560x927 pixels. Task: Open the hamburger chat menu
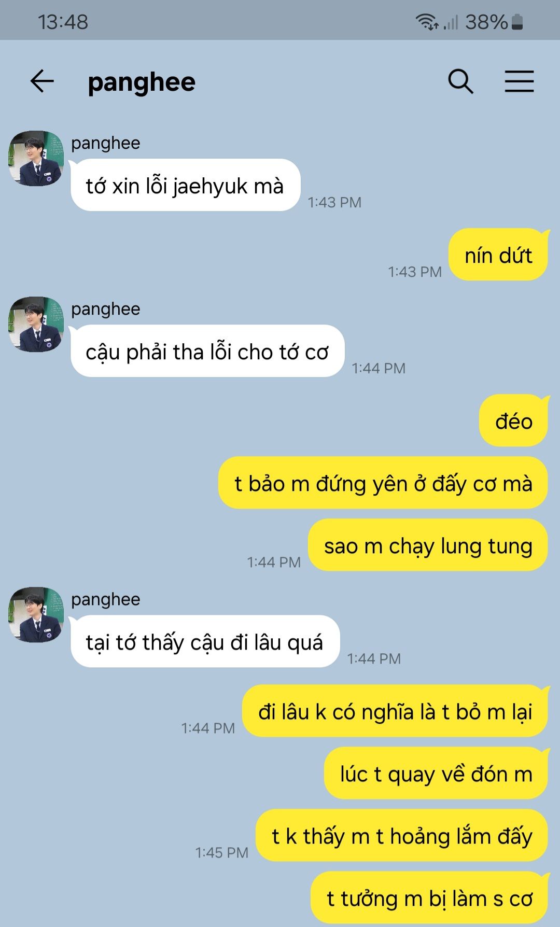[520, 81]
